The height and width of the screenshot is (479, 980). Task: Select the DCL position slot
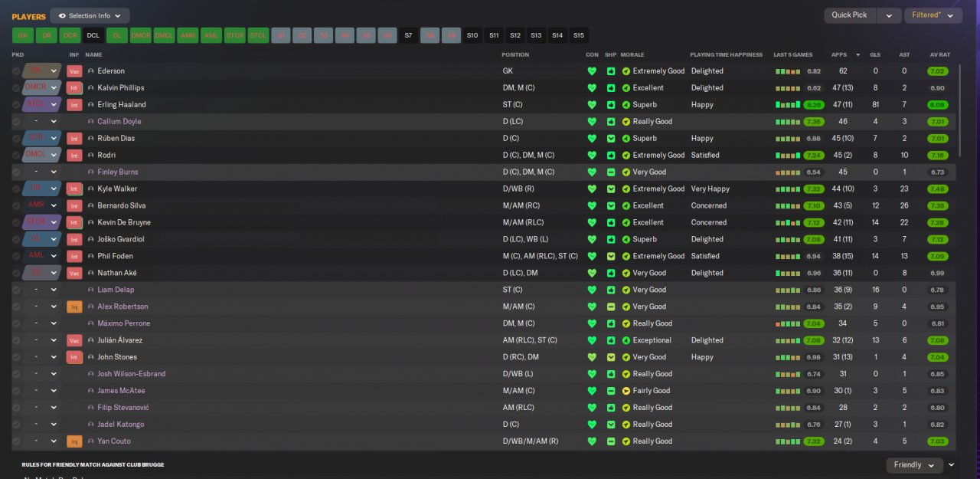tap(93, 35)
